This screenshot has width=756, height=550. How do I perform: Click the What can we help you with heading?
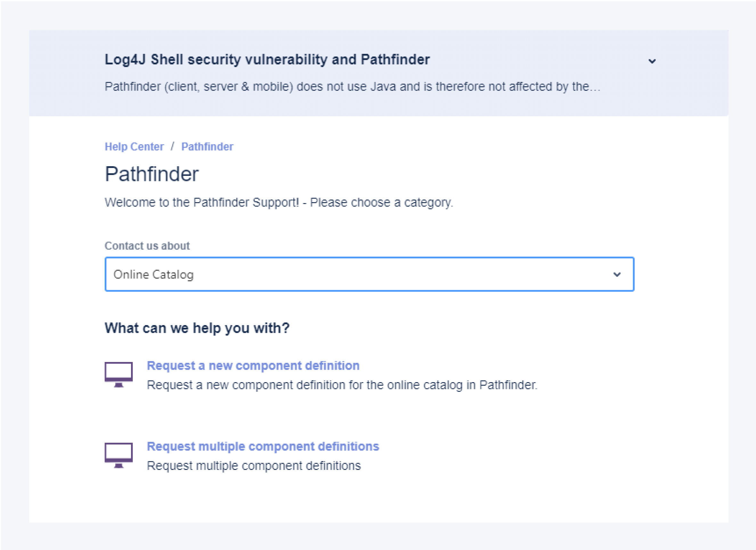[x=197, y=328]
